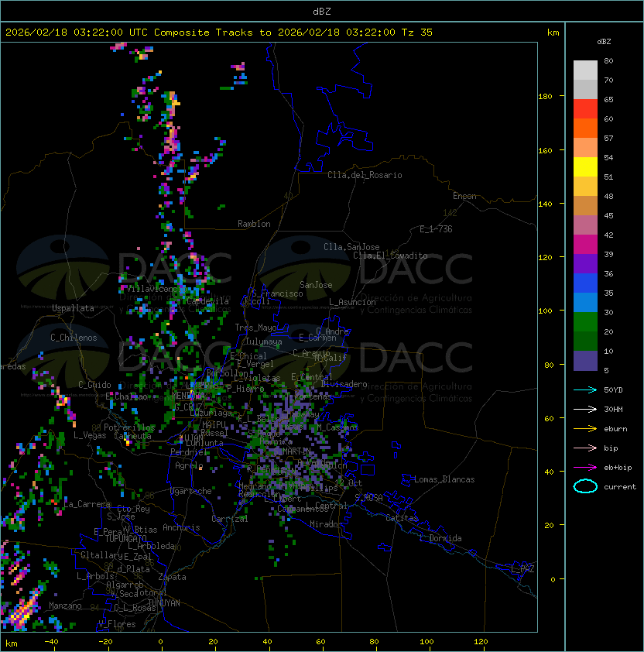Click the 'Agrelo' map label

click(x=189, y=465)
